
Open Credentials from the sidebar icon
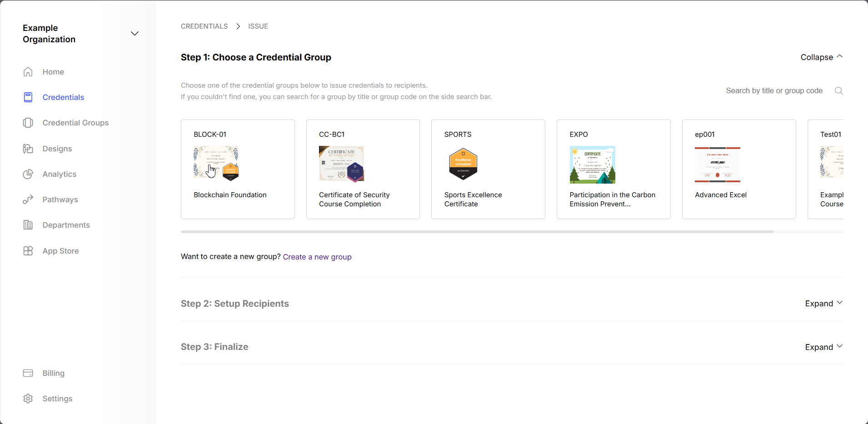tap(28, 97)
